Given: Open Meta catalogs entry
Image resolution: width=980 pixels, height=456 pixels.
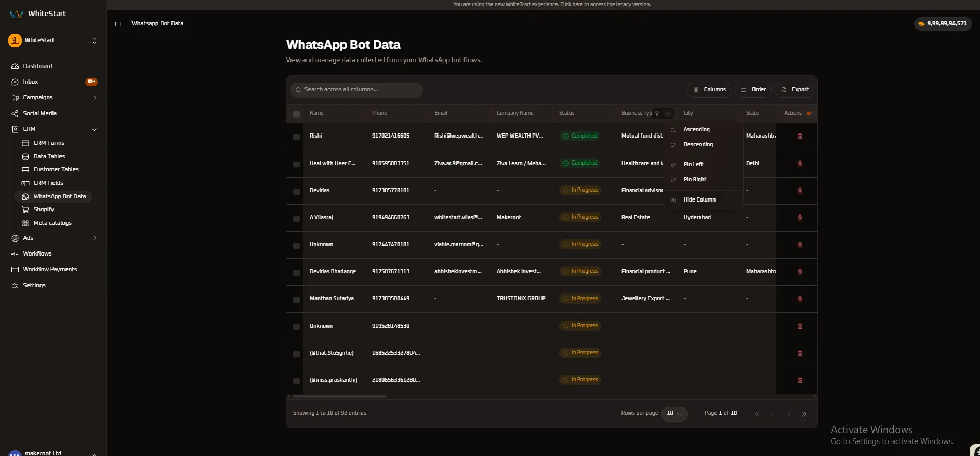Looking at the screenshot, I should 52,223.
